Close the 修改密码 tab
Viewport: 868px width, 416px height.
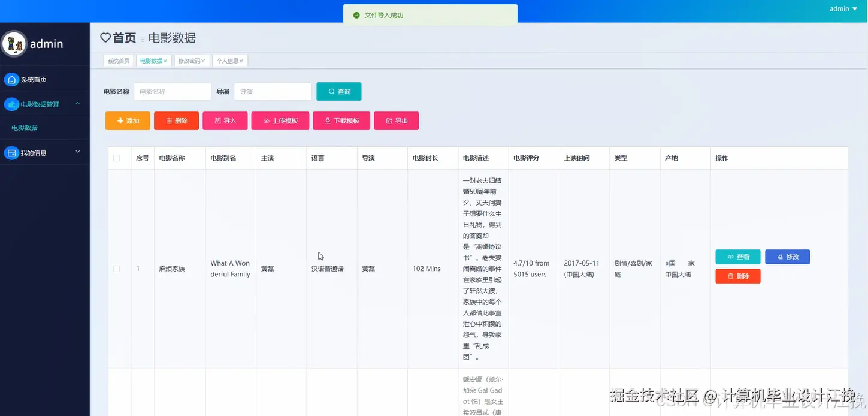click(203, 61)
